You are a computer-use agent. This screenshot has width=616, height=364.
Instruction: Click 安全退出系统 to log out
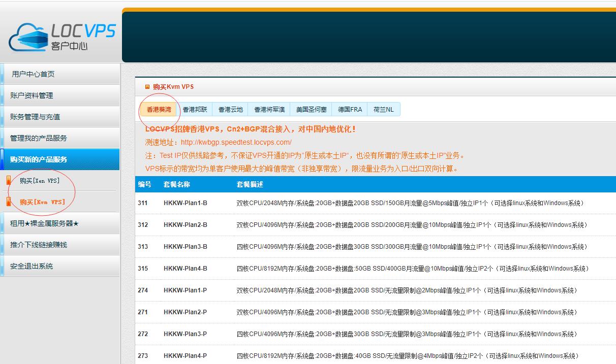(x=60, y=266)
